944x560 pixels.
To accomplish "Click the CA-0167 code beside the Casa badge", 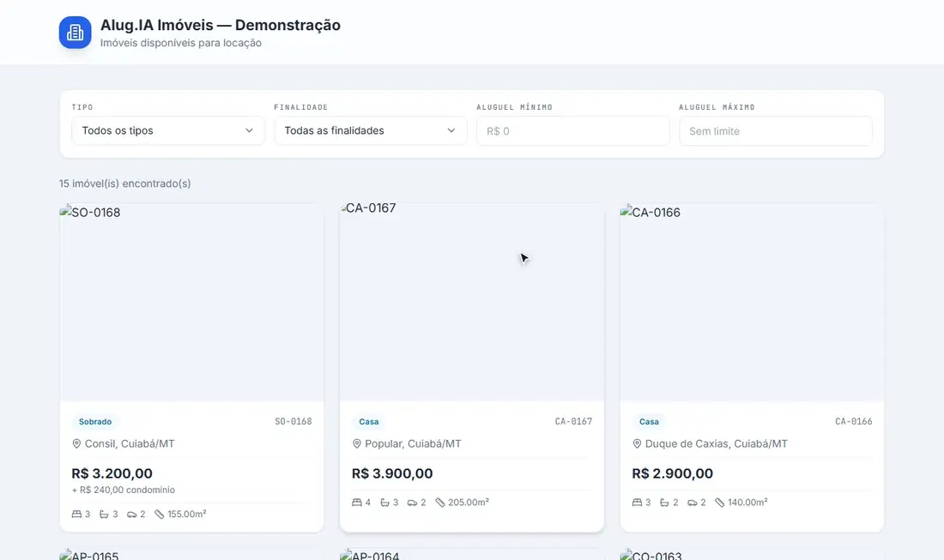I will tap(573, 422).
